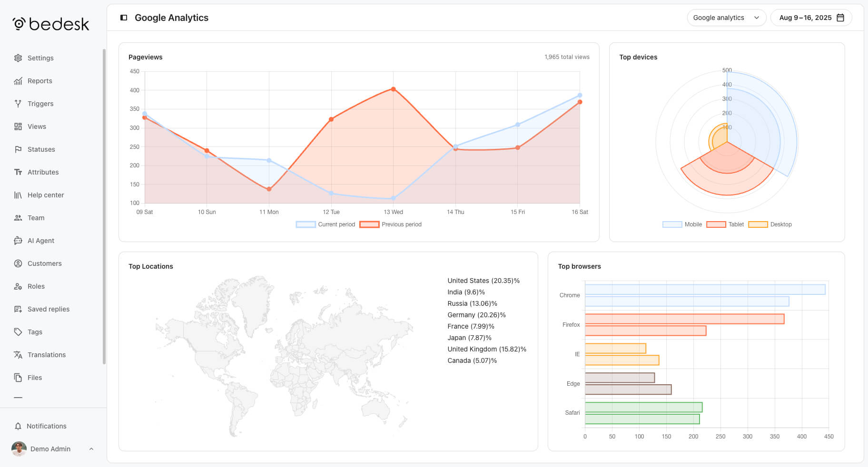Click the Files documents icon
The height and width of the screenshot is (467, 868).
(x=18, y=378)
